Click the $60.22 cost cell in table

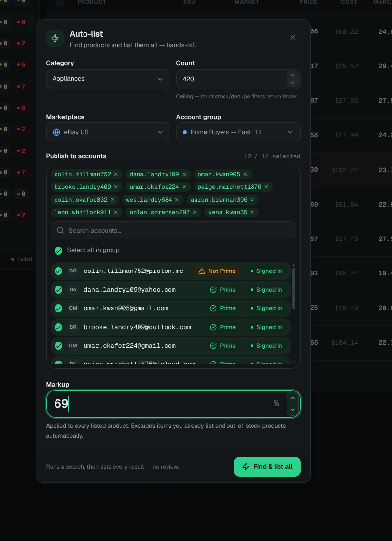(x=346, y=32)
